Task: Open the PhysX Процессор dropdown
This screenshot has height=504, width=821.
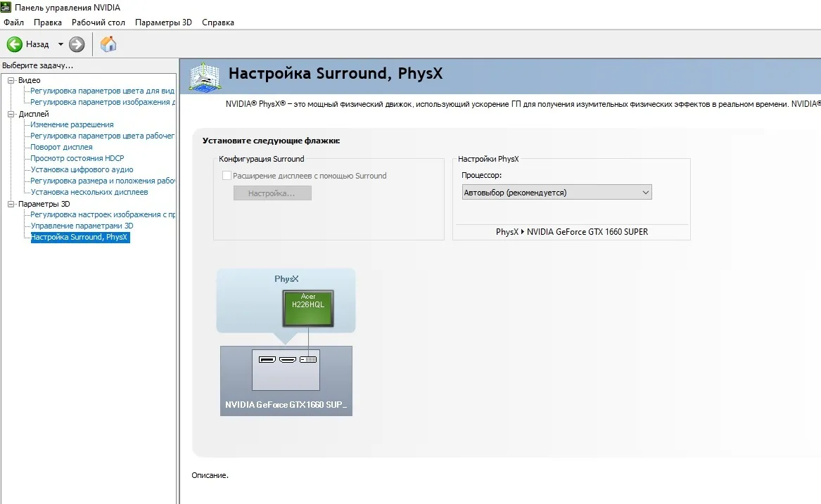Action: (x=556, y=193)
